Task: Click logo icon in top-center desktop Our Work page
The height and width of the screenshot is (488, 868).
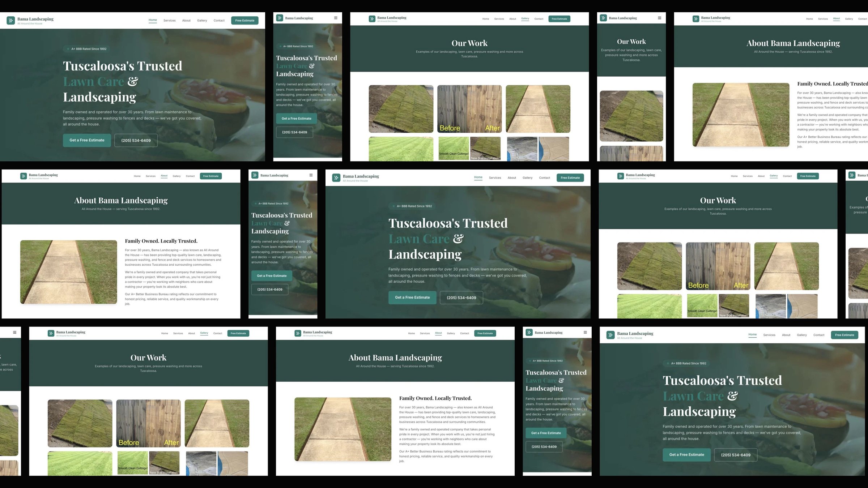Action: (x=372, y=19)
